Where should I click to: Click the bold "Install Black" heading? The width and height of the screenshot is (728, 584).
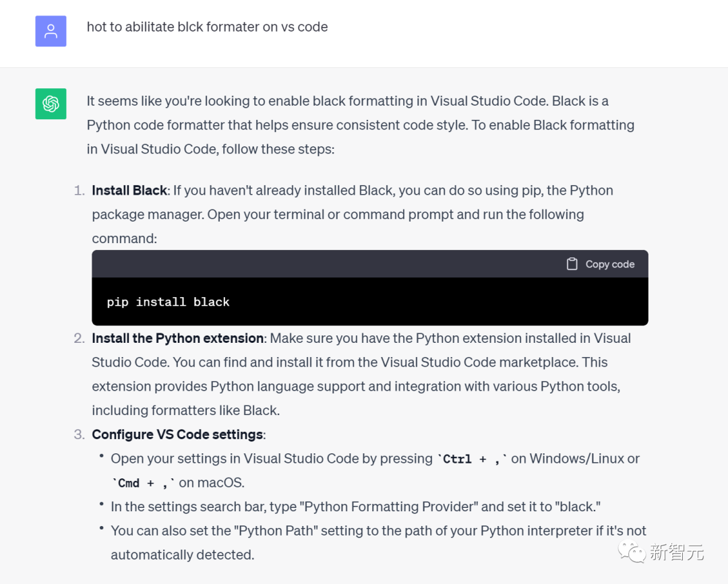point(129,191)
